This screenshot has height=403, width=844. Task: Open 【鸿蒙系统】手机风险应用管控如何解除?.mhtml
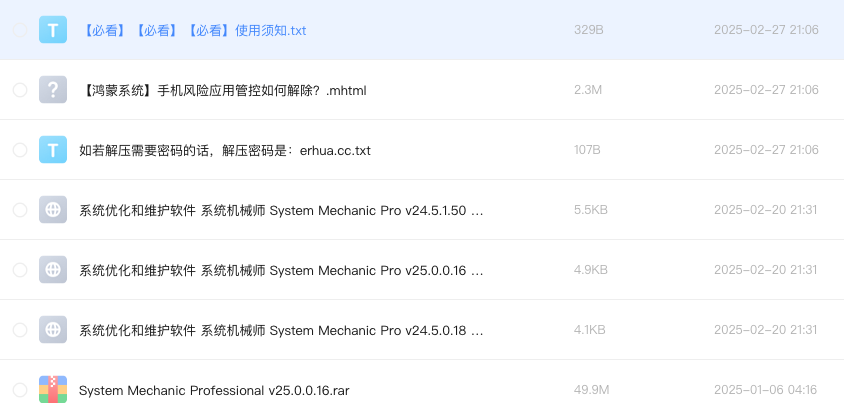(x=223, y=90)
